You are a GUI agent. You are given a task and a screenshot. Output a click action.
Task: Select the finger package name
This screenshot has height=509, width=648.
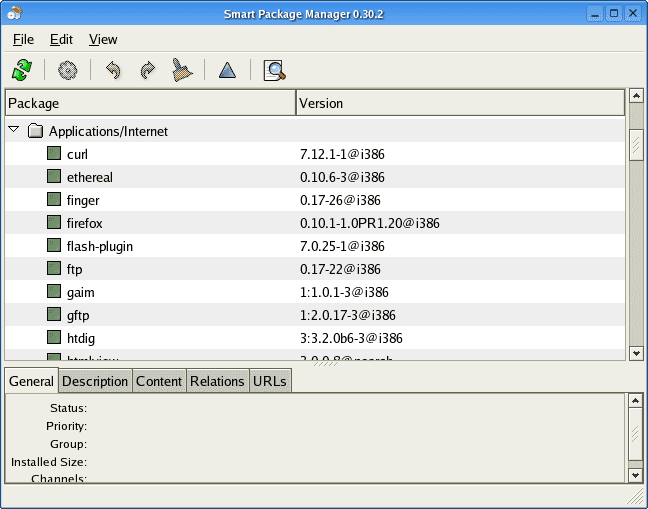click(x=83, y=200)
